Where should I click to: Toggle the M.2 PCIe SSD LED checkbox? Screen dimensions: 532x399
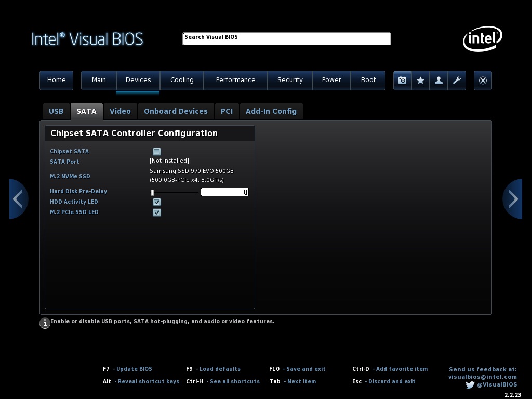click(157, 212)
